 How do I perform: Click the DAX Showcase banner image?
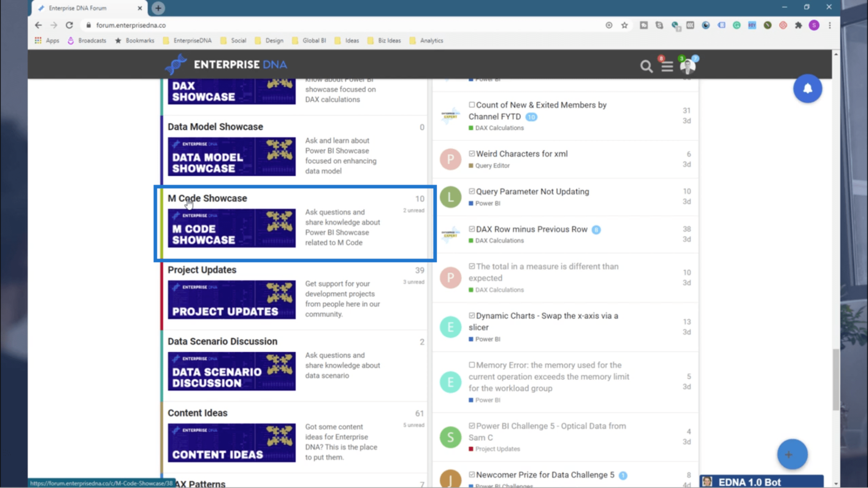tap(231, 91)
